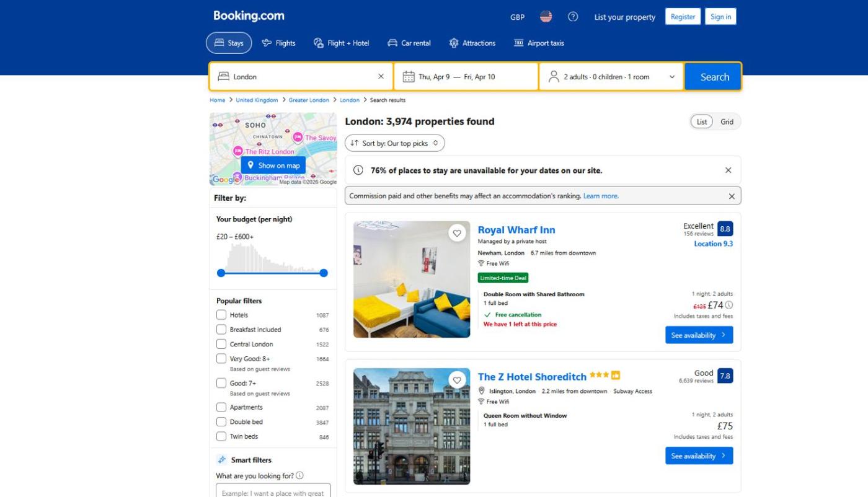This screenshot has width=868, height=497.
Task: Click the budget slider's right handle
Action: pyautogui.click(x=324, y=273)
